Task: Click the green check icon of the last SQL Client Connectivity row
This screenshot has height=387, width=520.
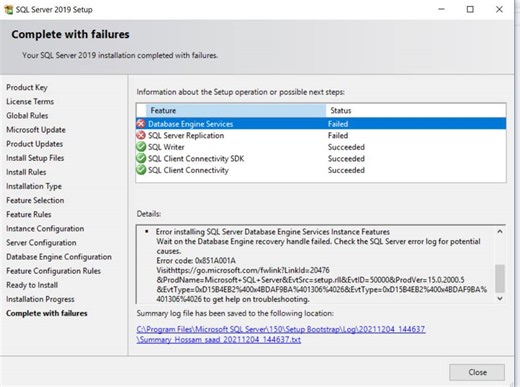Action: pyautogui.click(x=141, y=170)
